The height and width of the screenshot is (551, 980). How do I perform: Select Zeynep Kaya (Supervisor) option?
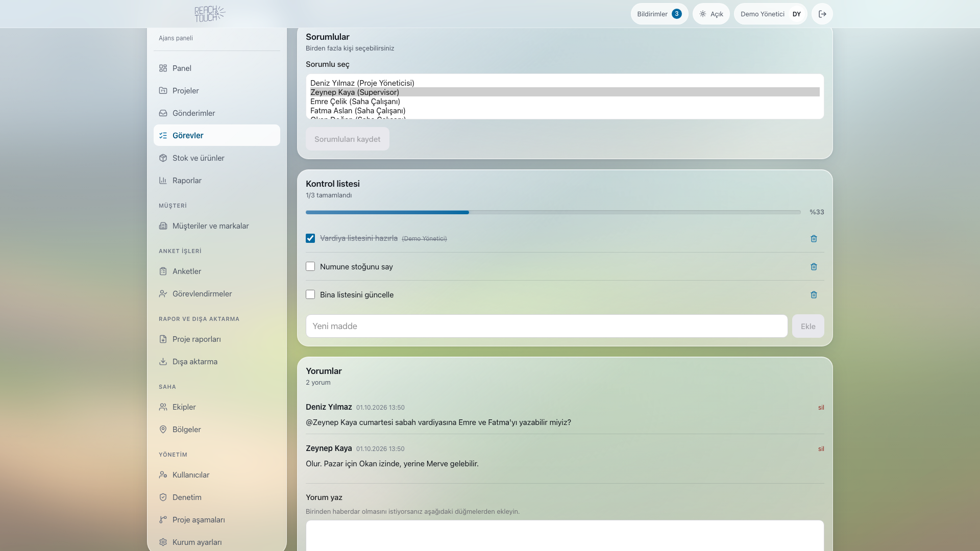coord(565,92)
